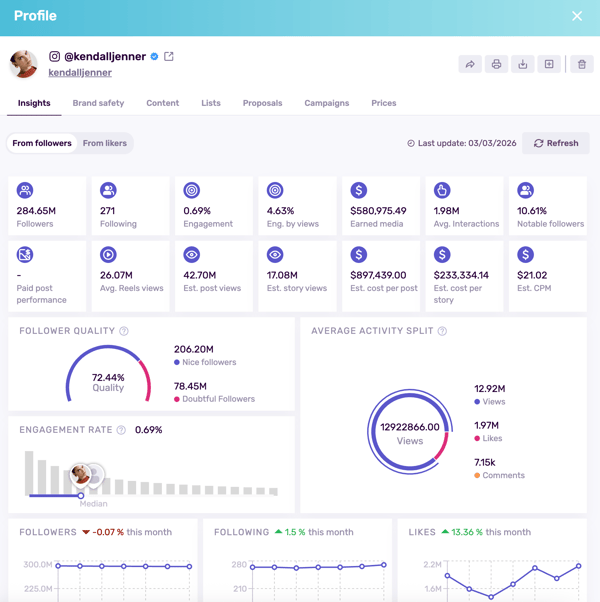600x602 pixels.
Task: Click the share arrow icon
Action: tap(469, 64)
